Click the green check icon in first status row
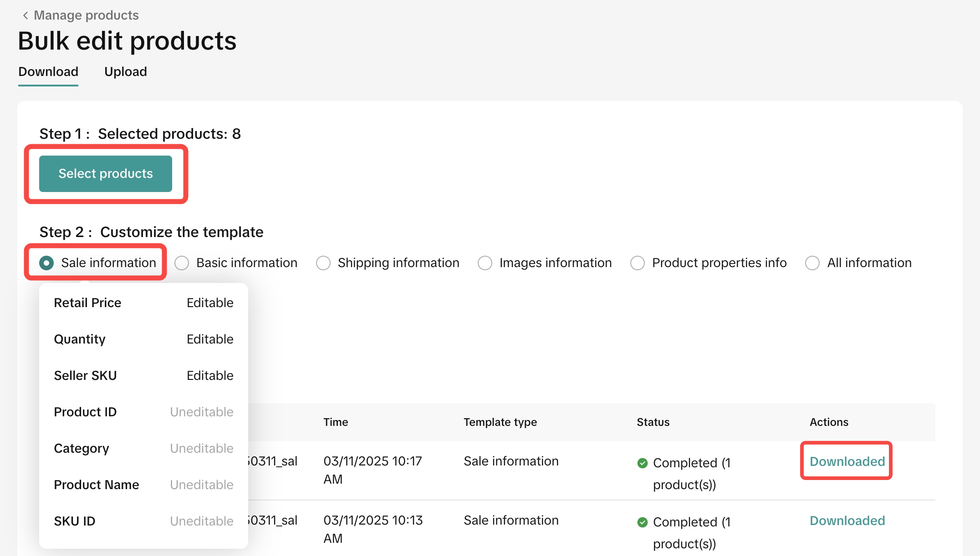The image size is (980, 556). pos(642,463)
